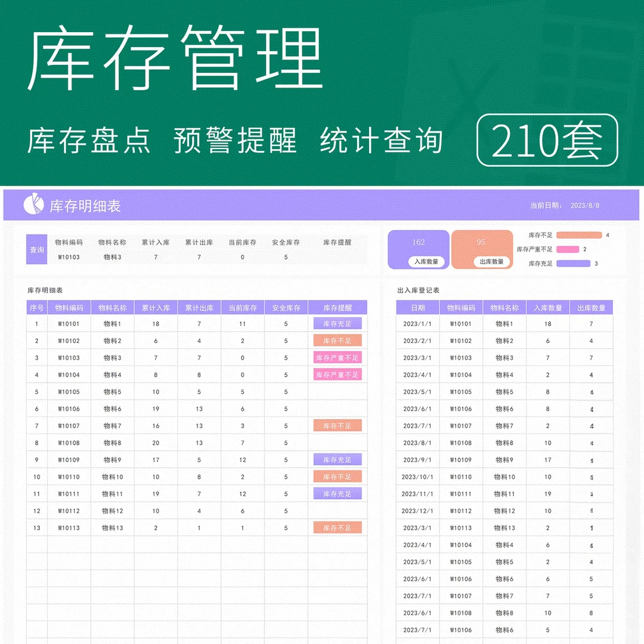
Task: Expand the 日期 column header in 出入库登记表
Action: tap(418, 307)
